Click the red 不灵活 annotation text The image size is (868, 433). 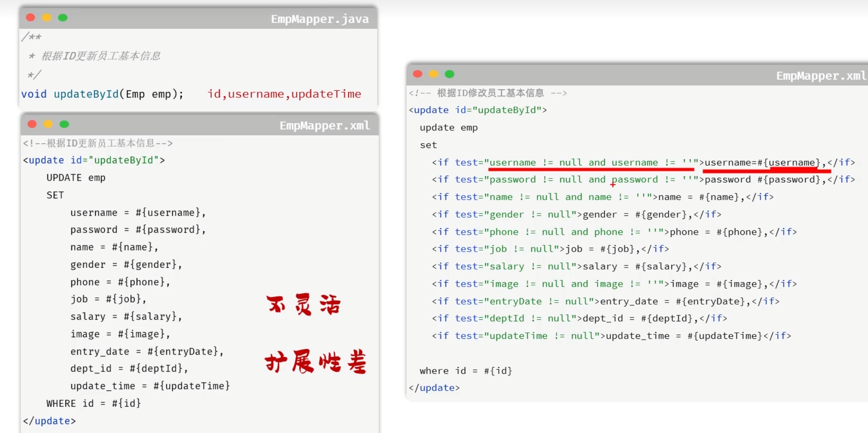click(x=303, y=305)
